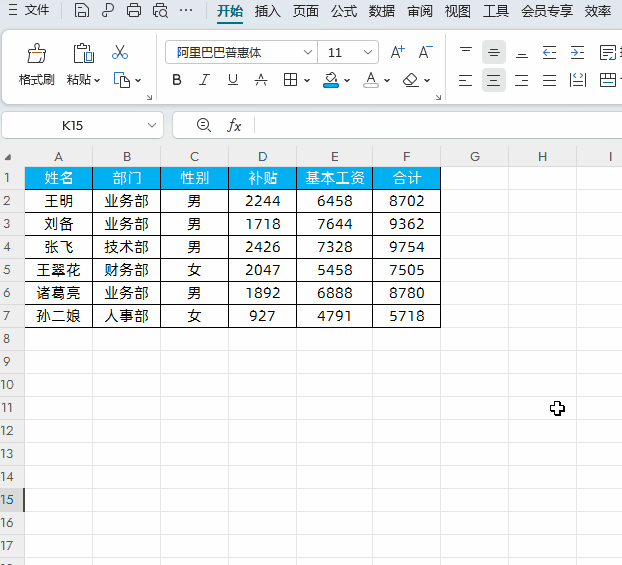Screen dimensions: 622x565
Task: Click the Format Painter (格式刷) icon
Action: tap(36, 54)
